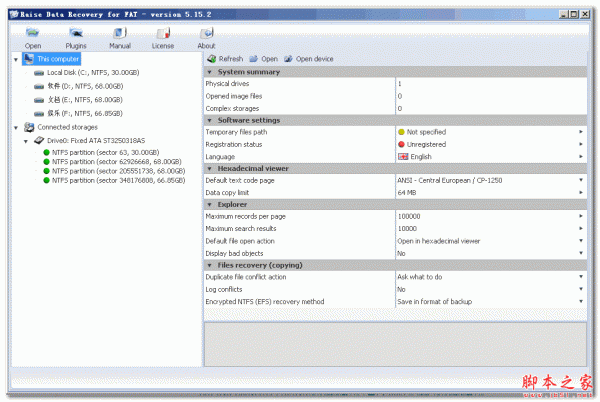The width and height of the screenshot is (600, 402).
Task: Select Drive0: Fixed ATA ST3250318AS label
Action: 96,141
